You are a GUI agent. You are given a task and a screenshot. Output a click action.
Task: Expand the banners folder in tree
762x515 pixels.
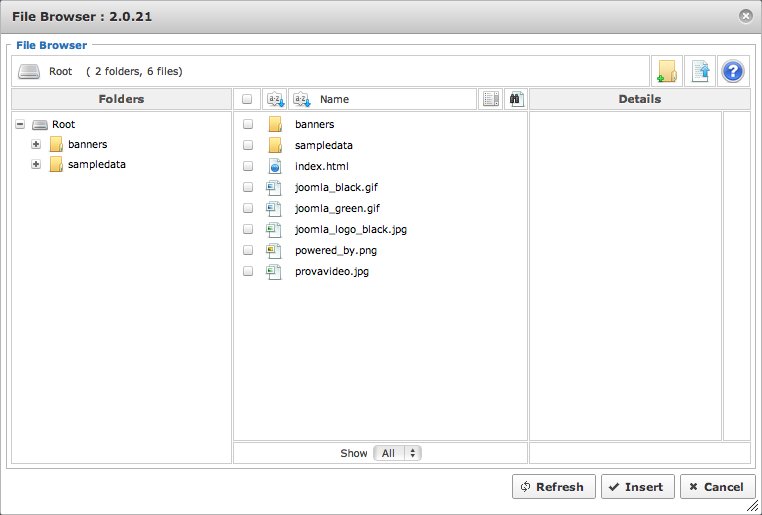pyautogui.click(x=37, y=144)
